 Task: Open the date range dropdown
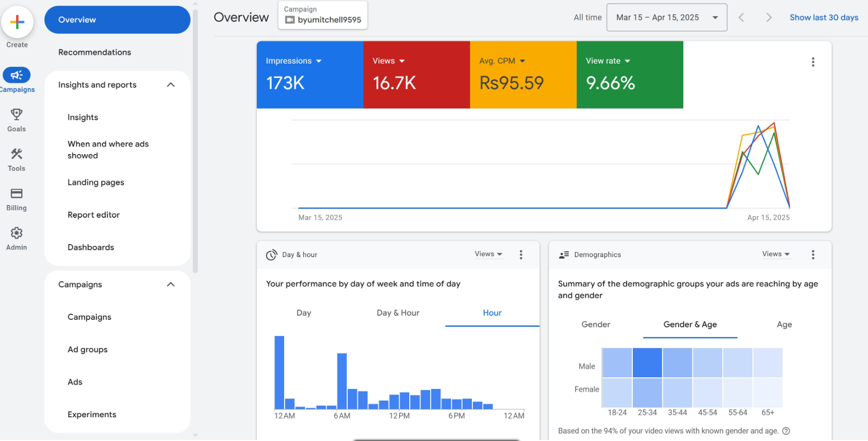tap(666, 18)
